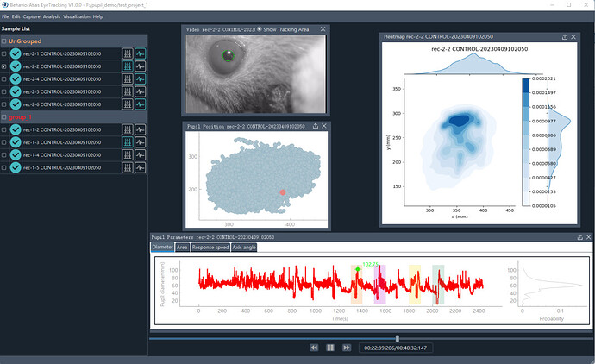
Task: Click waveform plot icon for rec-2-2
Action: point(141,66)
